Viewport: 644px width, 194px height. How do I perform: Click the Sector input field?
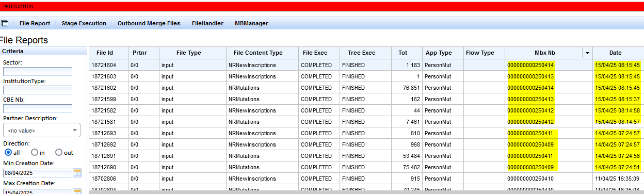[x=38, y=71]
